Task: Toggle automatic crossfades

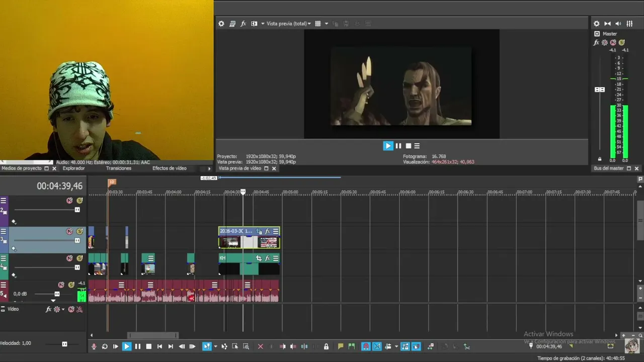Action: [x=377, y=346]
